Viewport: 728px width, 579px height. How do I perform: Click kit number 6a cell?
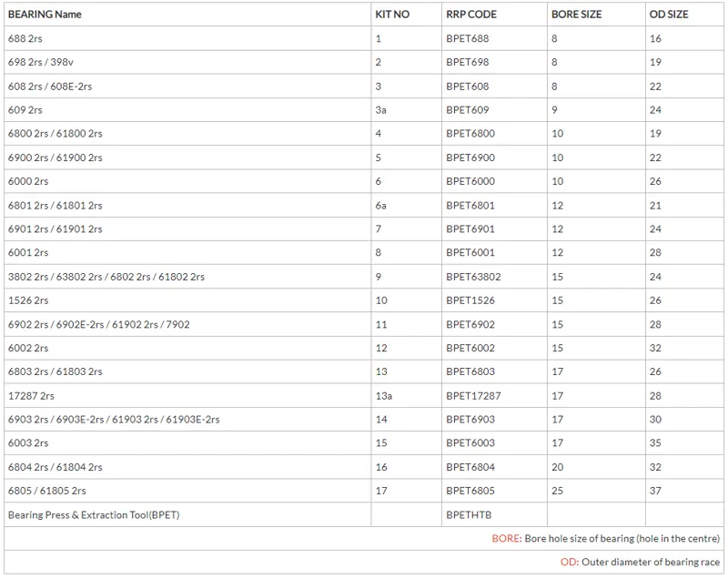coord(380,206)
